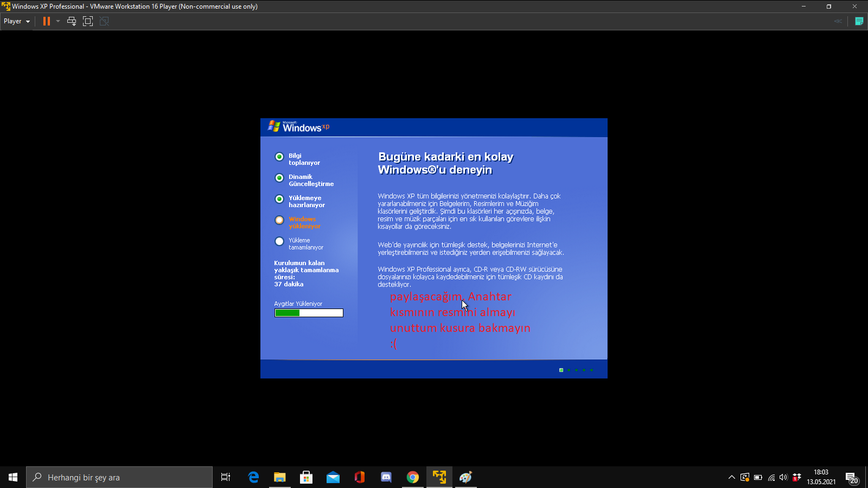Screen dimensions: 868x488
Task: Open the Windows Start menu
Action: click(13, 477)
